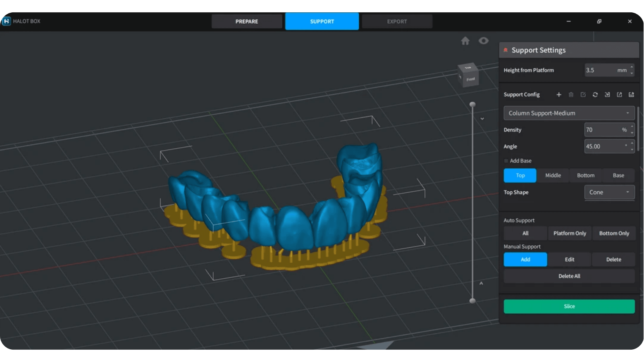This screenshot has width=644, height=362.
Task: Open the Top Shape Cone dropdown
Action: click(609, 192)
